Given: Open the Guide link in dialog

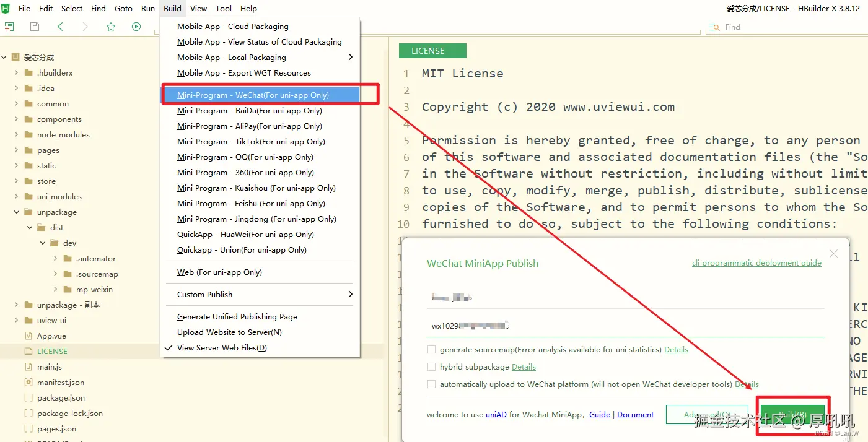Looking at the screenshot, I should click(599, 415).
